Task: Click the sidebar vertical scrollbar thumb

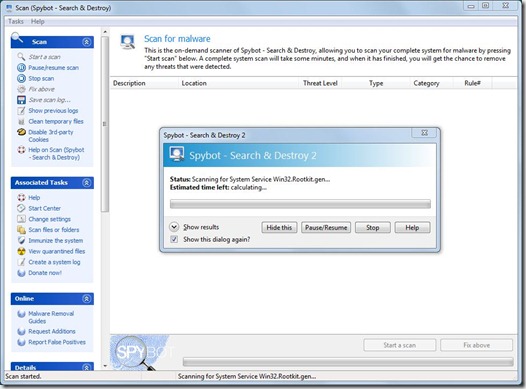Action: (x=105, y=124)
